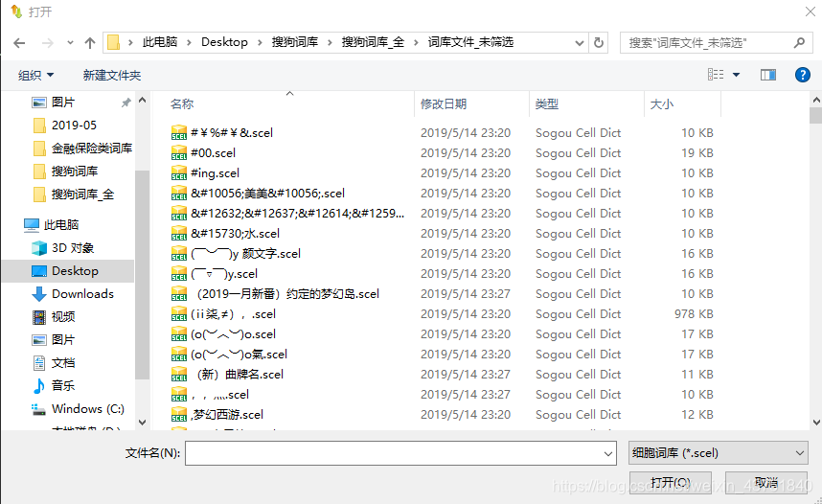Select file #00.scel

tap(213, 153)
